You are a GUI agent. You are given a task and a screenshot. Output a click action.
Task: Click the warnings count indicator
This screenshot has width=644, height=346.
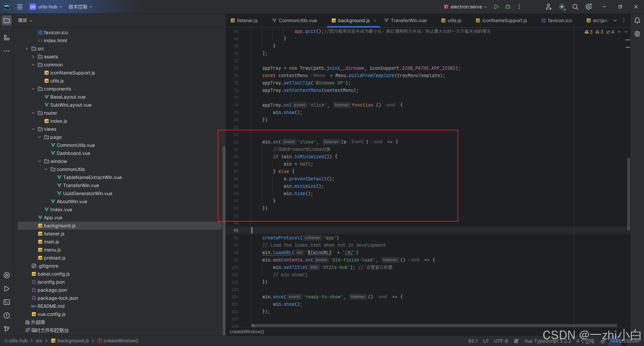(x=589, y=32)
